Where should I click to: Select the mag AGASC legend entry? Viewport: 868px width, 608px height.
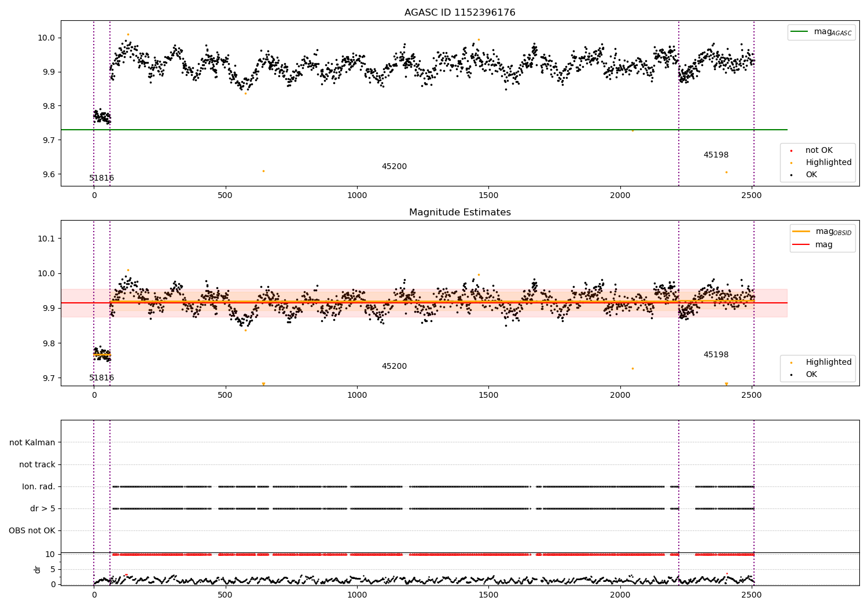click(x=821, y=32)
